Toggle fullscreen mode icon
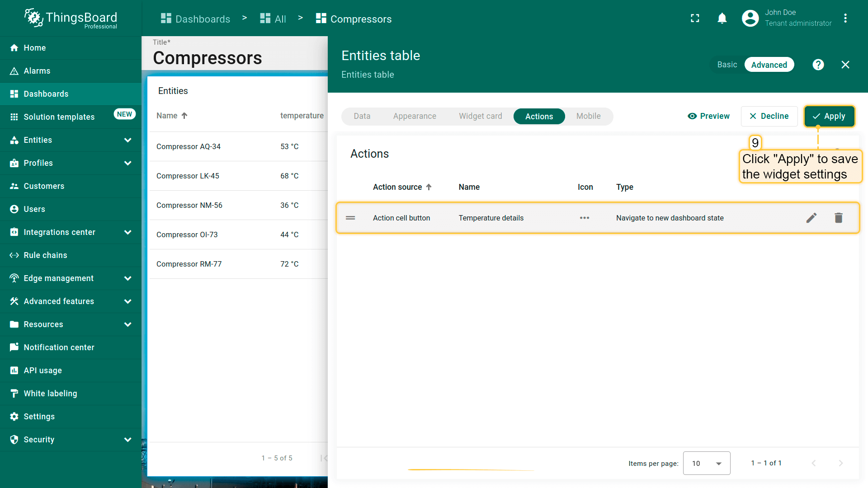Viewport: 868px width, 488px height. click(x=695, y=18)
